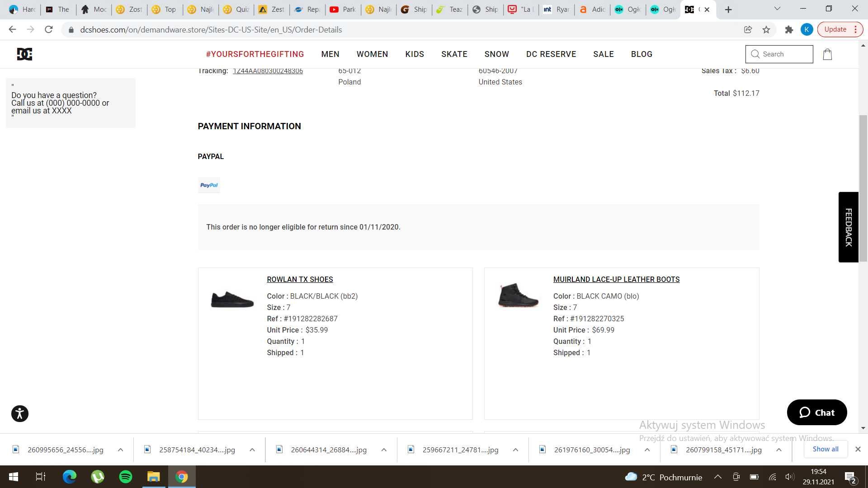Close the downloads bar

858,449
